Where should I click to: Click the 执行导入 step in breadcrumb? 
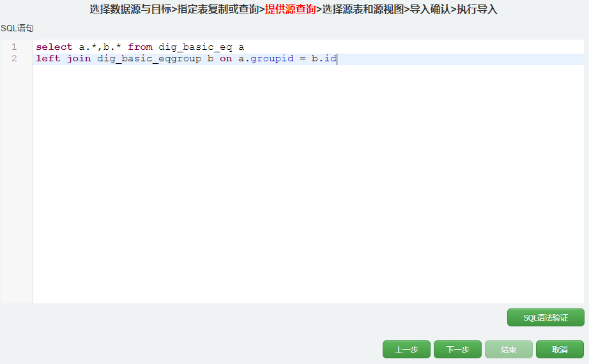(477, 9)
